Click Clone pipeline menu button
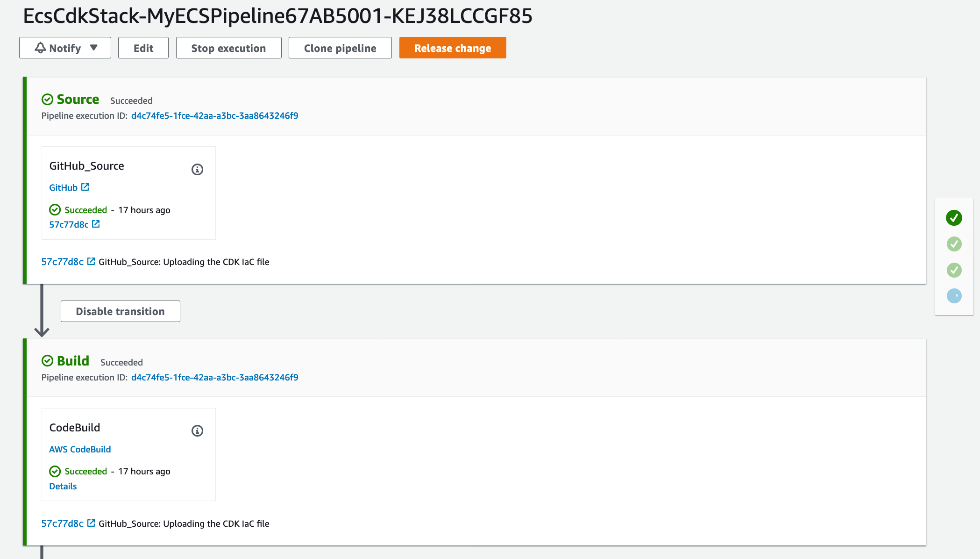Image resolution: width=980 pixels, height=559 pixels. 340,48
